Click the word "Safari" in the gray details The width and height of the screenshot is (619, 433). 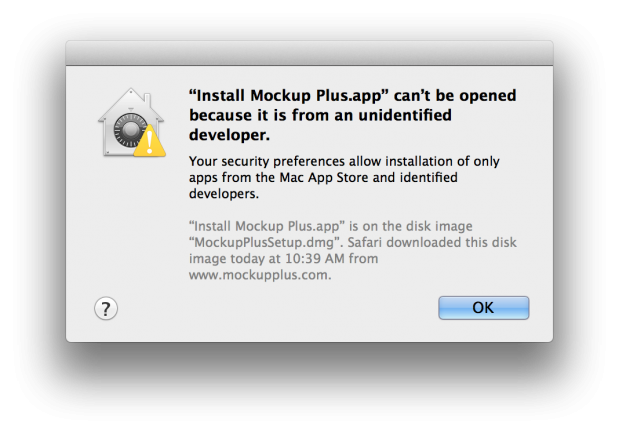pyautogui.click(x=365, y=242)
